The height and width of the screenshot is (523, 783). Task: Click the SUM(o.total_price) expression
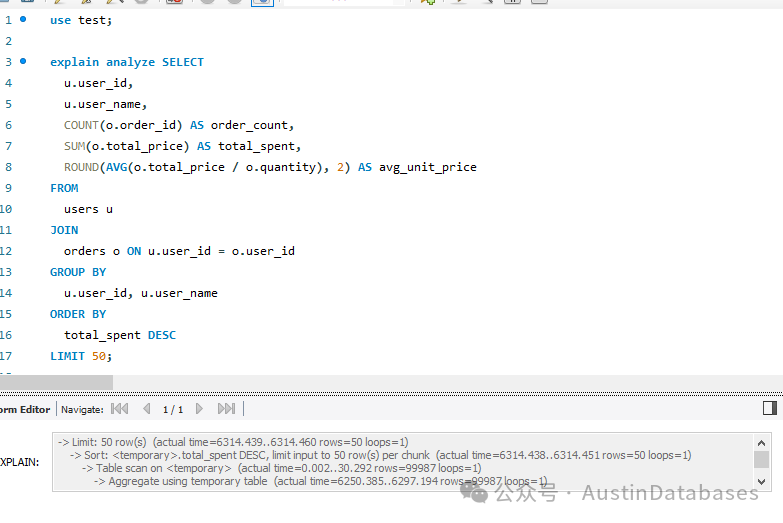click(x=126, y=146)
